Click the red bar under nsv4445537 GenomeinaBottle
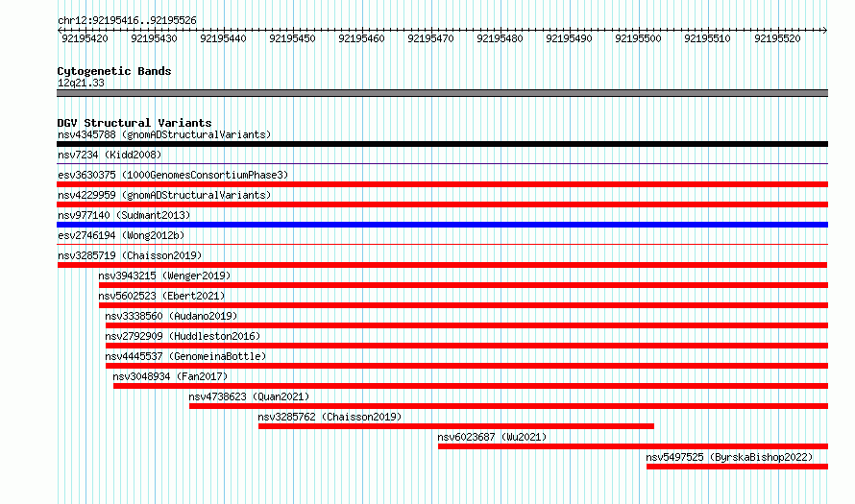This screenshot has height=504, width=855. click(x=467, y=366)
